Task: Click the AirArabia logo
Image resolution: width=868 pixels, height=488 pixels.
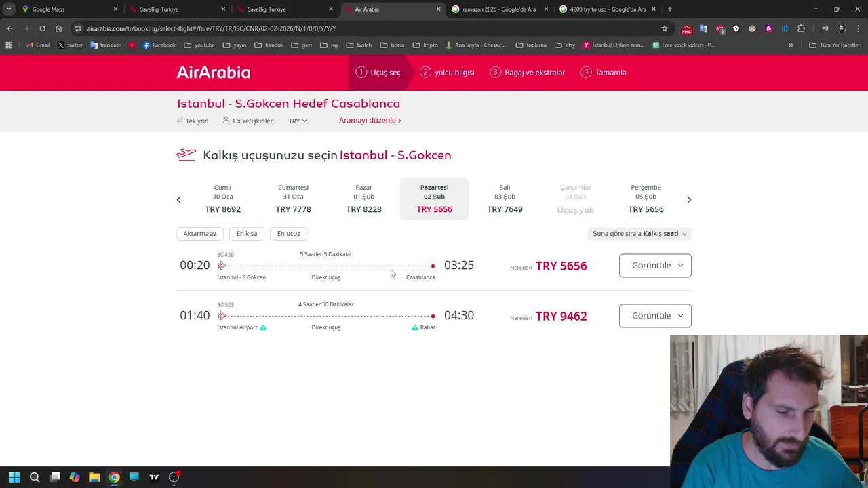Action: point(214,73)
